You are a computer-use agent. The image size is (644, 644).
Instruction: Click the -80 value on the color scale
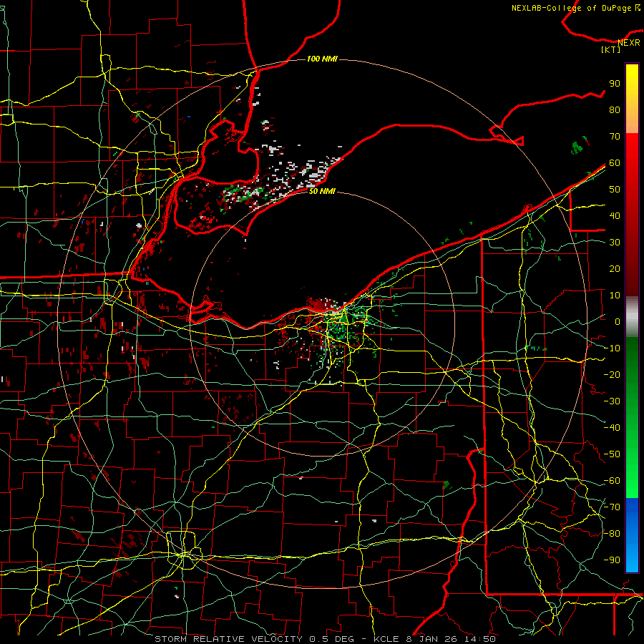point(612,534)
